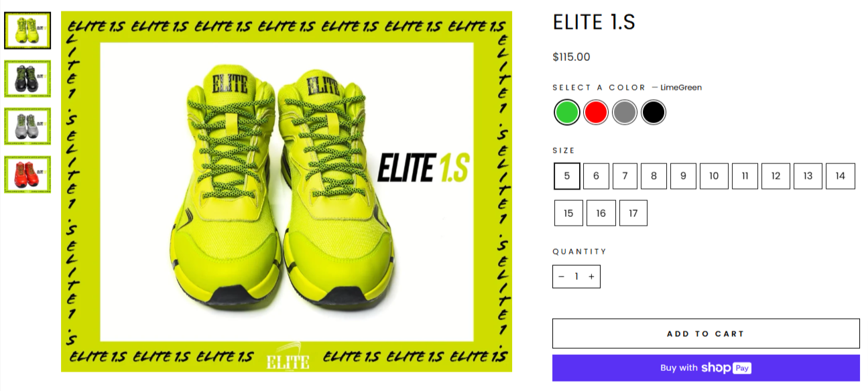Choose size 12

click(776, 176)
